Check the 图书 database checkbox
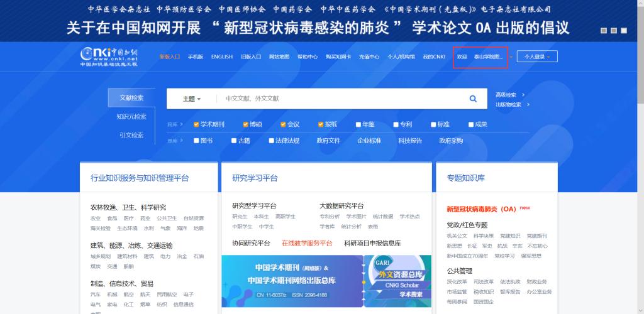Image resolution: width=644 pixels, height=314 pixels. pos(196,141)
